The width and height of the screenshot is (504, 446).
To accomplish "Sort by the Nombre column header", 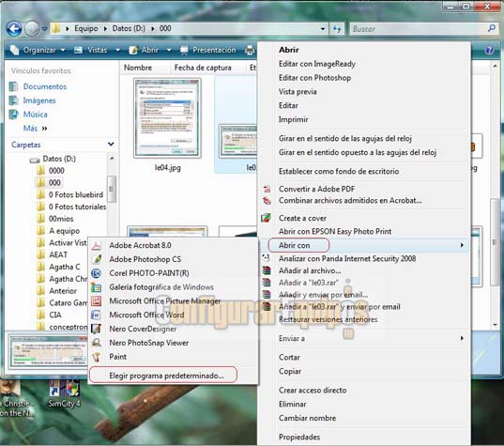I will [138, 68].
